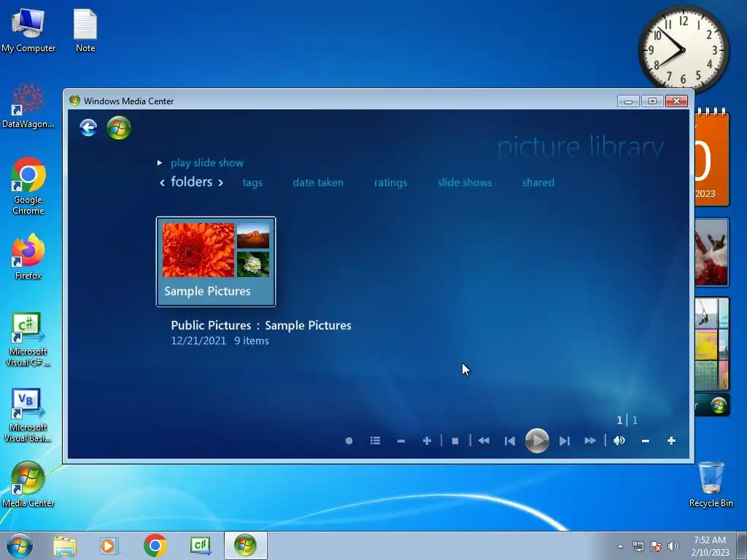Open the Recycle Bin
747x560 pixels.
(x=711, y=484)
